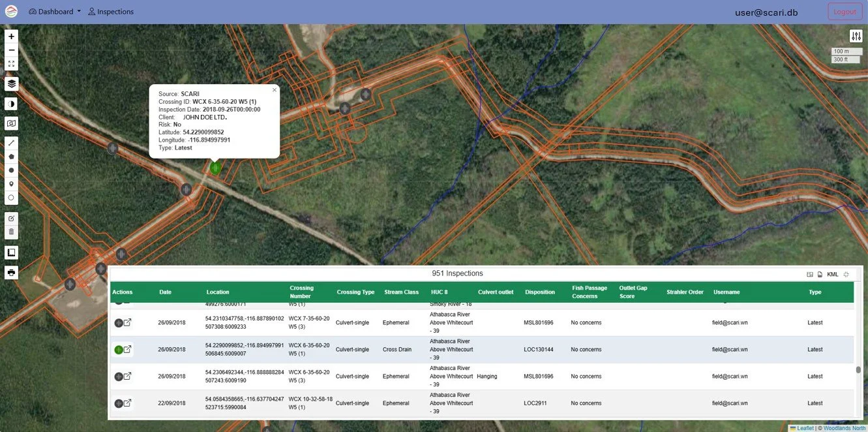Image resolution: width=868 pixels, height=432 pixels.
Task: Open the map search tool icon
Action: click(11, 123)
